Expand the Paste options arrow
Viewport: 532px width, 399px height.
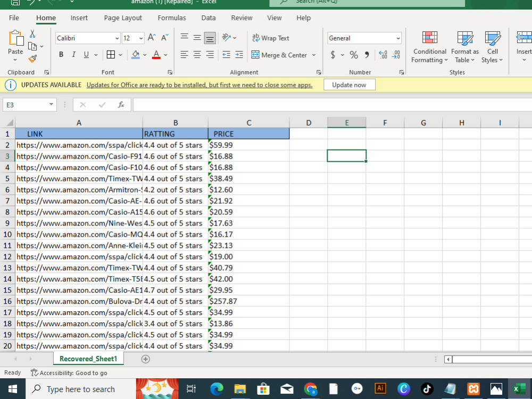(x=15, y=60)
